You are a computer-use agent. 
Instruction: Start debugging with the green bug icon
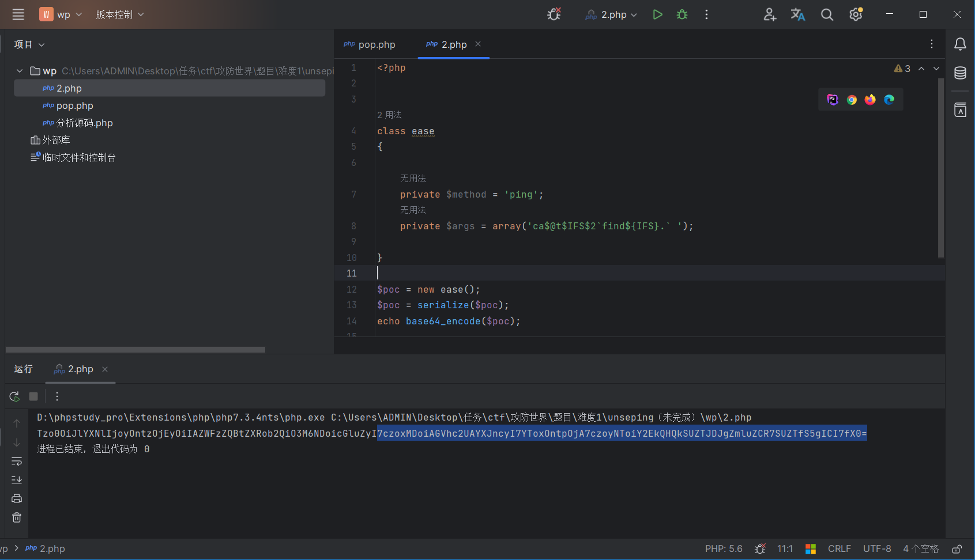(682, 14)
